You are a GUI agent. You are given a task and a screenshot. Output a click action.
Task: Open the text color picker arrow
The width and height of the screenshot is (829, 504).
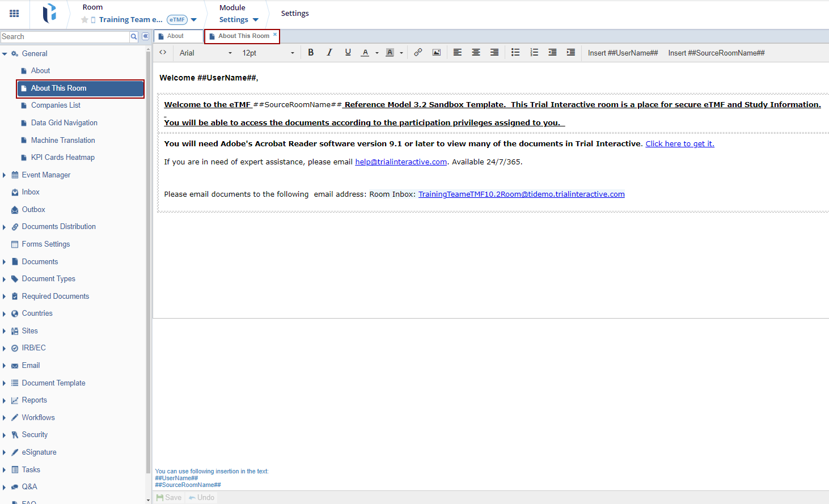tap(377, 53)
